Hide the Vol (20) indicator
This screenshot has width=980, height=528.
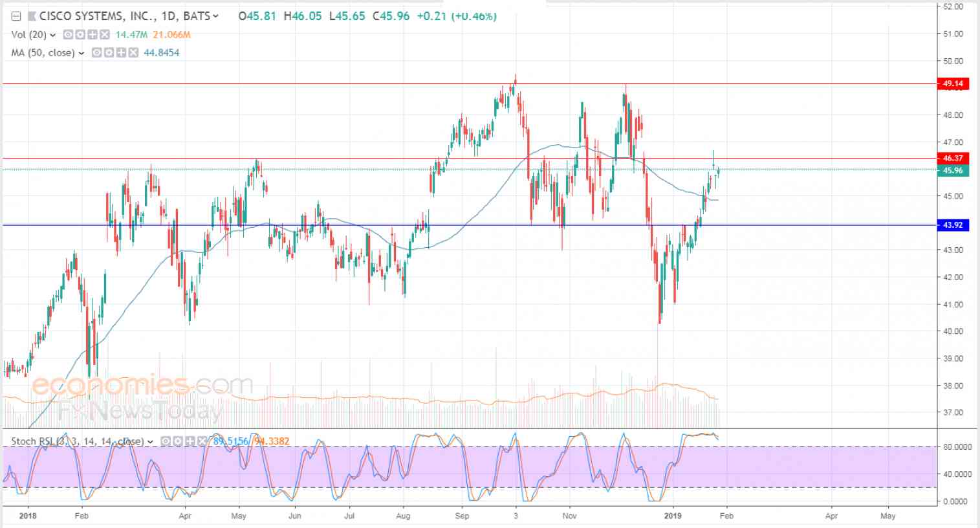pos(67,36)
